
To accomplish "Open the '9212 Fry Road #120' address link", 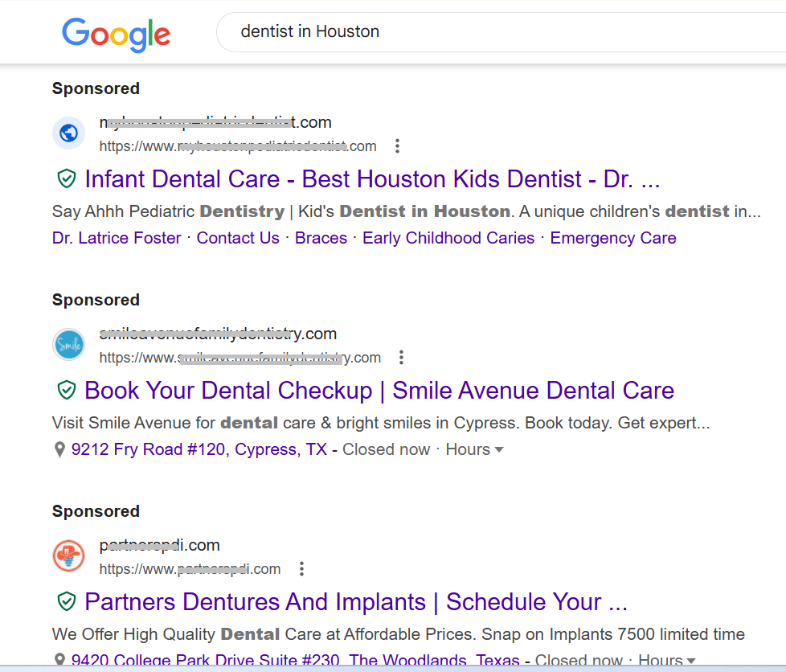I will [x=199, y=449].
